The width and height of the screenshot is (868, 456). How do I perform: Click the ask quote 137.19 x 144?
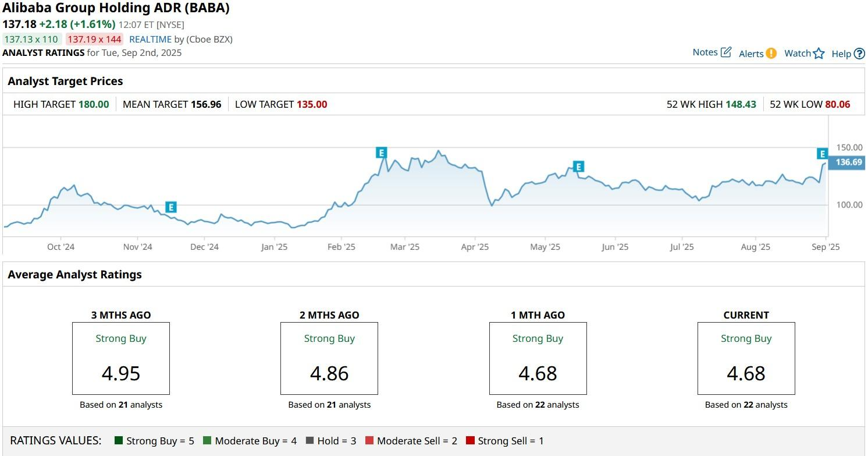click(94, 40)
